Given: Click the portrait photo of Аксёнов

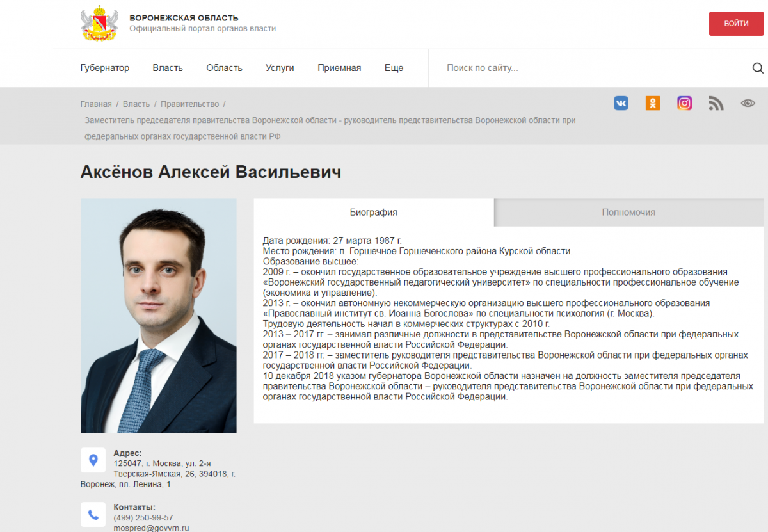Looking at the screenshot, I should [x=159, y=316].
